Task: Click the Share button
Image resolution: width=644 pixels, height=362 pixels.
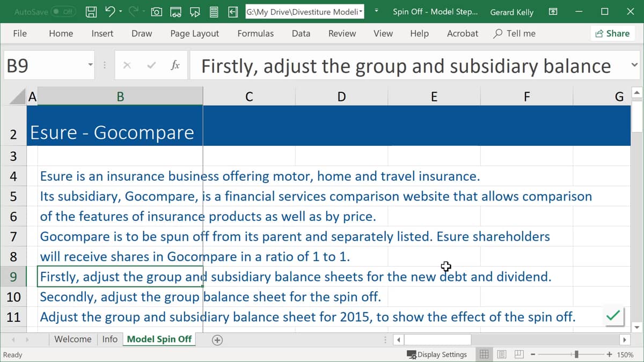Action: 612,33
